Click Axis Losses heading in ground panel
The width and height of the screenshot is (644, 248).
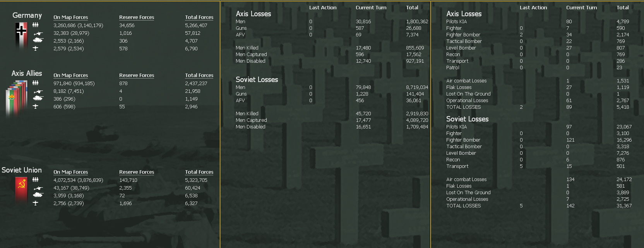pyautogui.click(x=253, y=14)
